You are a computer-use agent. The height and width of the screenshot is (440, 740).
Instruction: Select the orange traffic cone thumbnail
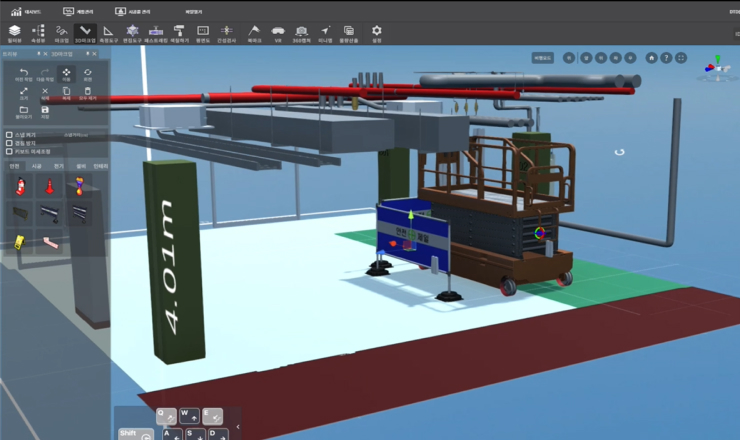point(48,185)
